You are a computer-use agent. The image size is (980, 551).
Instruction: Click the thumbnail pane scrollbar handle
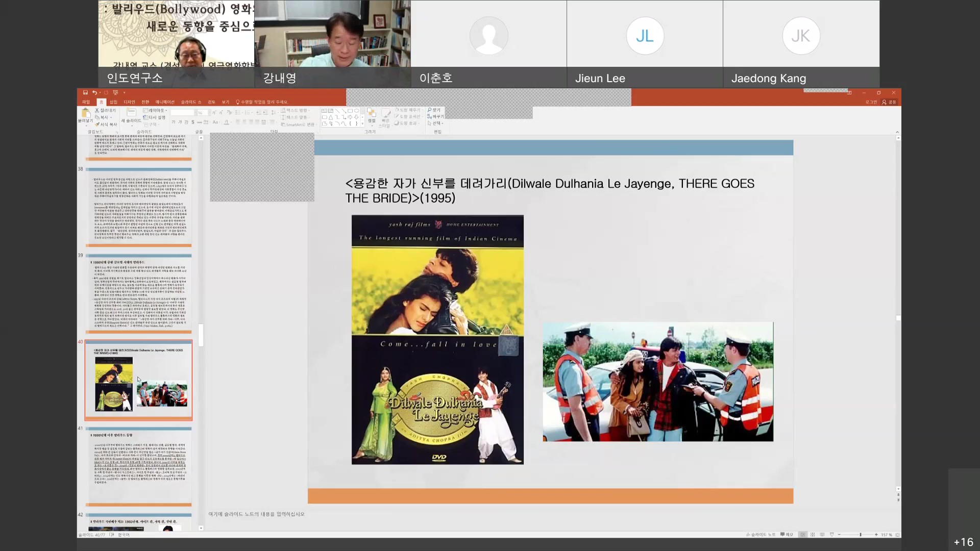(x=201, y=335)
